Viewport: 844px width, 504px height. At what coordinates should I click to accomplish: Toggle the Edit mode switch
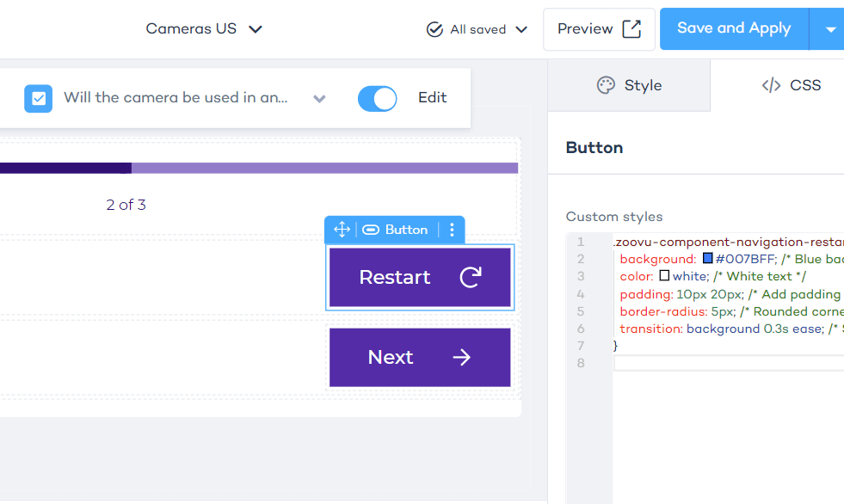tap(377, 98)
